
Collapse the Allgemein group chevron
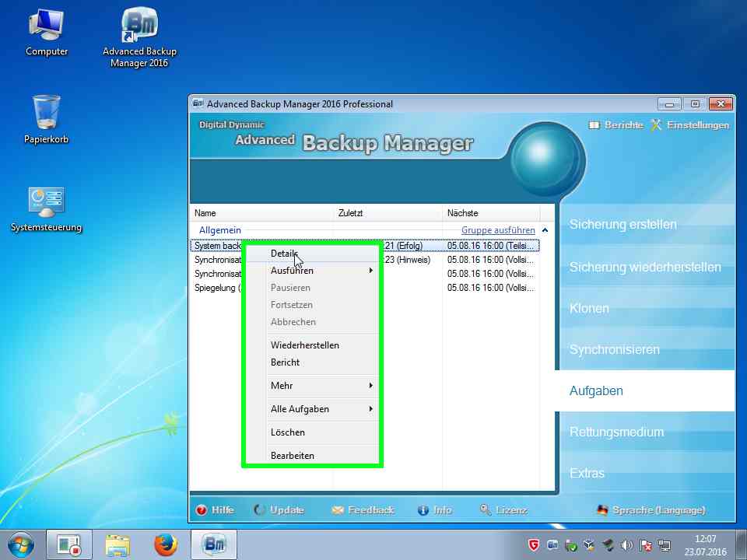point(545,230)
